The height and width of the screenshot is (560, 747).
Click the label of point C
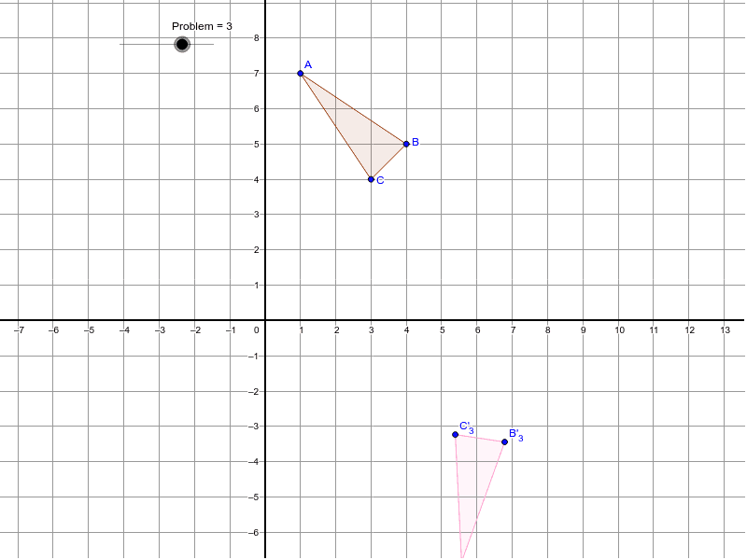(x=380, y=180)
